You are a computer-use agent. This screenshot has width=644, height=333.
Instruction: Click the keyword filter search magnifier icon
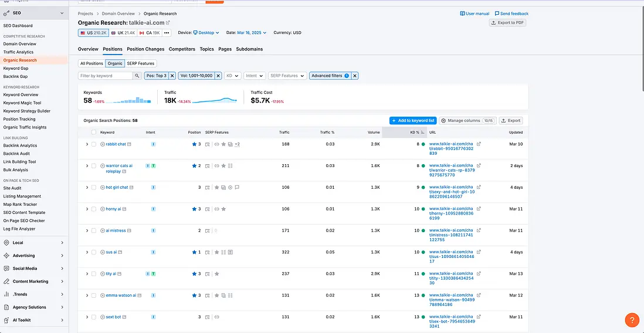tap(137, 76)
